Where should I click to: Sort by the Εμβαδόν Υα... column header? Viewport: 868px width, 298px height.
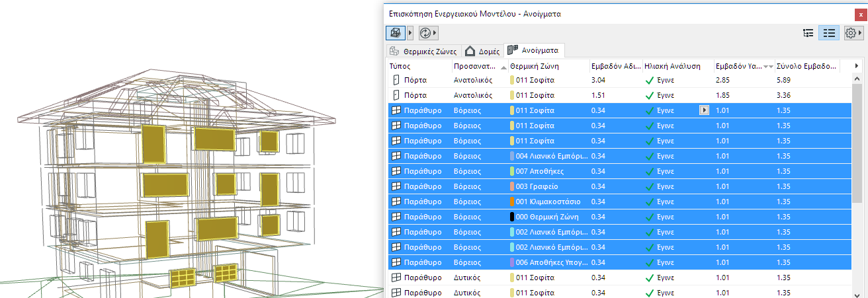click(743, 66)
